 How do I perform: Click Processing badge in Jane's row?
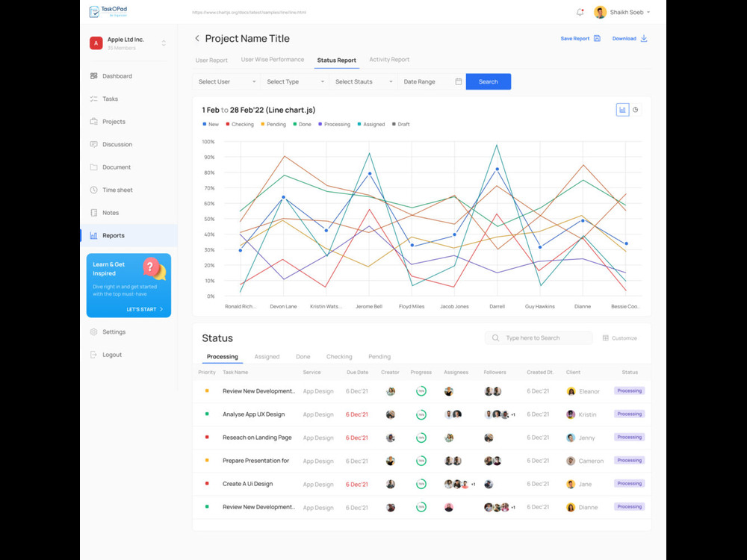point(629,483)
